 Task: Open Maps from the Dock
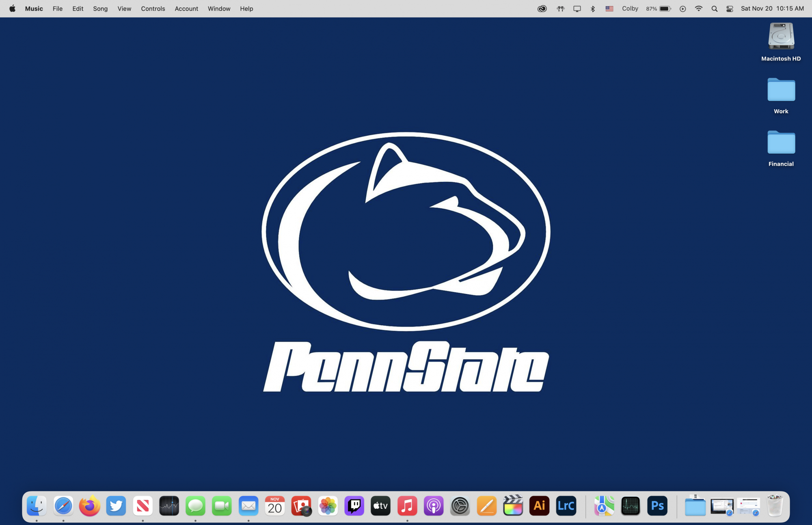(604, 506)
